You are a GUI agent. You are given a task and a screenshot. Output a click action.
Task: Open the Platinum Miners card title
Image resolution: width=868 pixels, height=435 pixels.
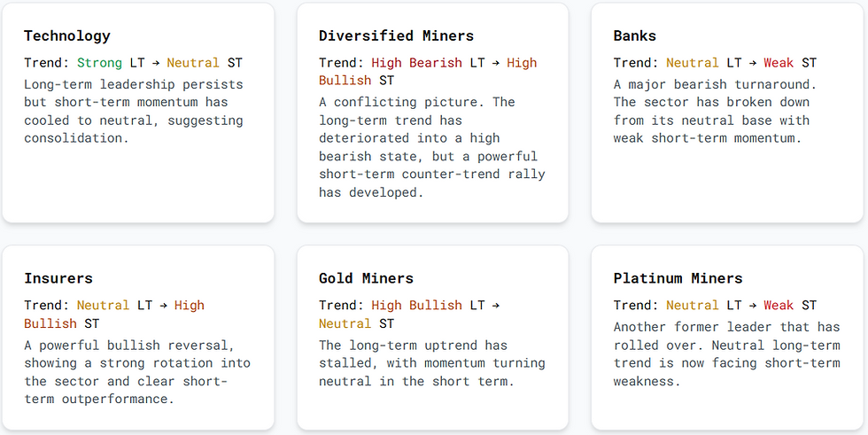tap(678, 279)
